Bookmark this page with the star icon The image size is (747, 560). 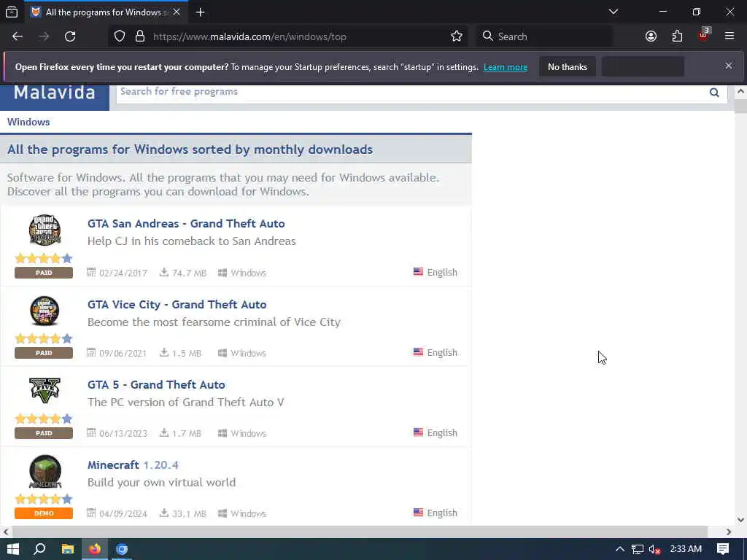coord(457,36)
